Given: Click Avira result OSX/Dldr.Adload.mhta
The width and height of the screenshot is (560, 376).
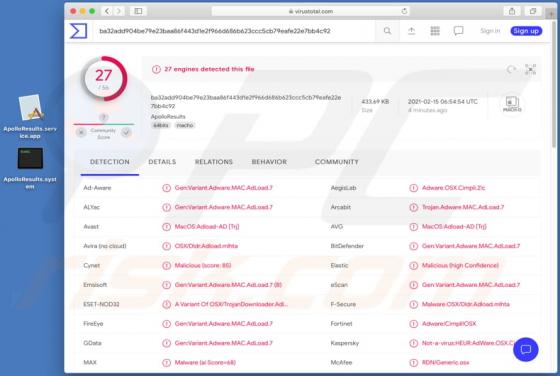Looking at the screenshot, I should tap(206, 246).
